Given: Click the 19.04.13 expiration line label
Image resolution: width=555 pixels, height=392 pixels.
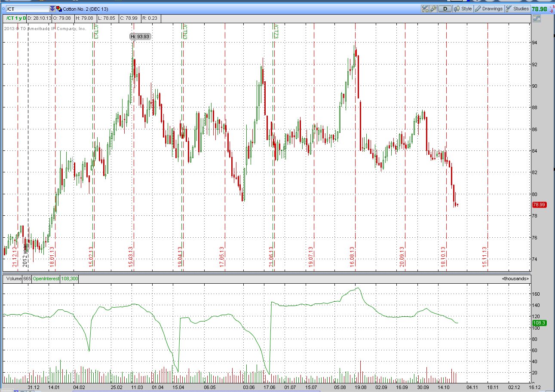Looking at the screenshot, I should pos(180,257).
